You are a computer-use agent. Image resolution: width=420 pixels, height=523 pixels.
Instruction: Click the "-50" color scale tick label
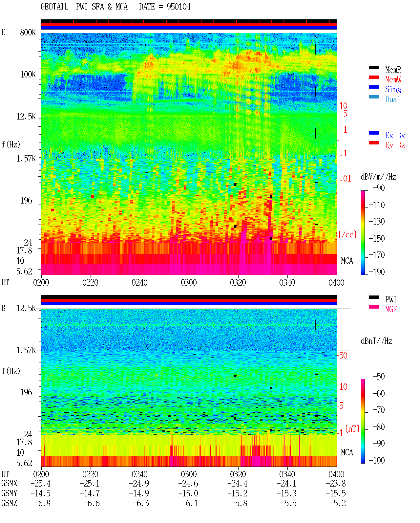click(379, 377)
